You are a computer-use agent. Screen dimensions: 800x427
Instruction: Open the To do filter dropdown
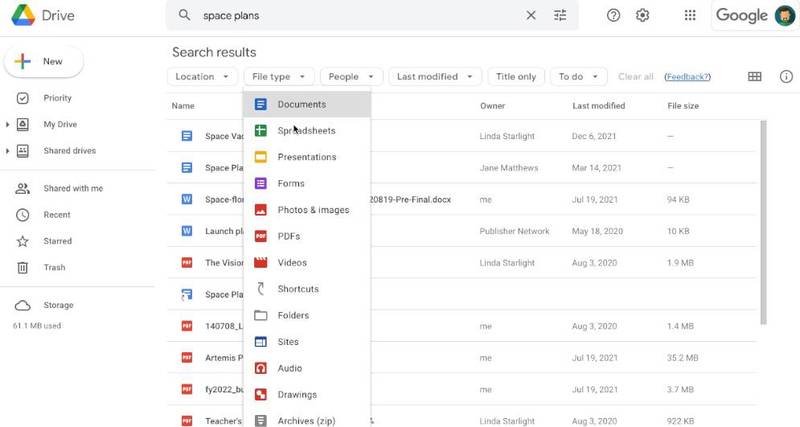pyautogui.click(x=579, y=77)
